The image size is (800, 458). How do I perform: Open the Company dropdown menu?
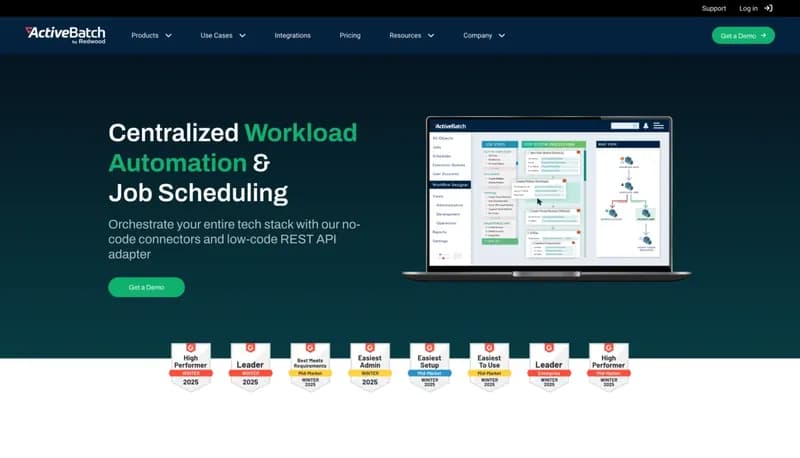[x=484, y=36]
